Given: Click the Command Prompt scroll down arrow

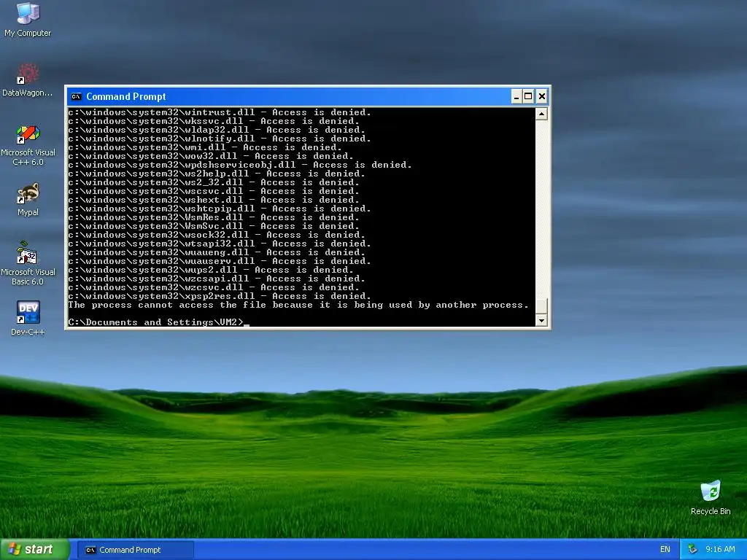Looking at the screenshot, I should coord(541,321).
